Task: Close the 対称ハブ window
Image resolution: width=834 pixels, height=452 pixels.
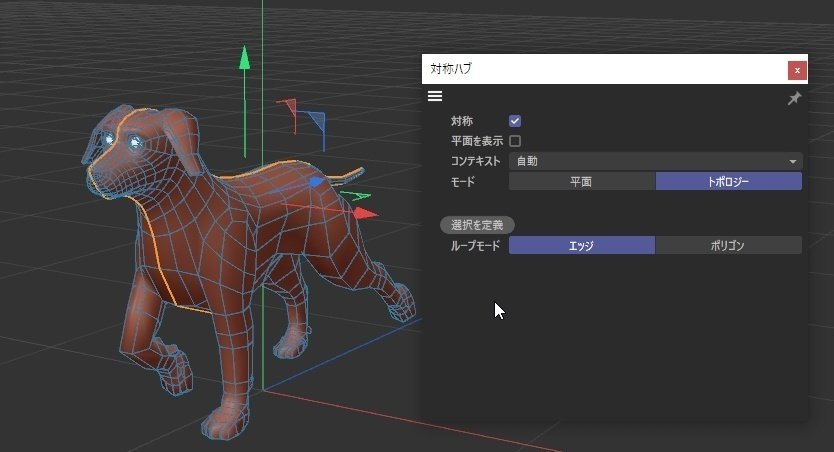Action: [x=797, y=70]
